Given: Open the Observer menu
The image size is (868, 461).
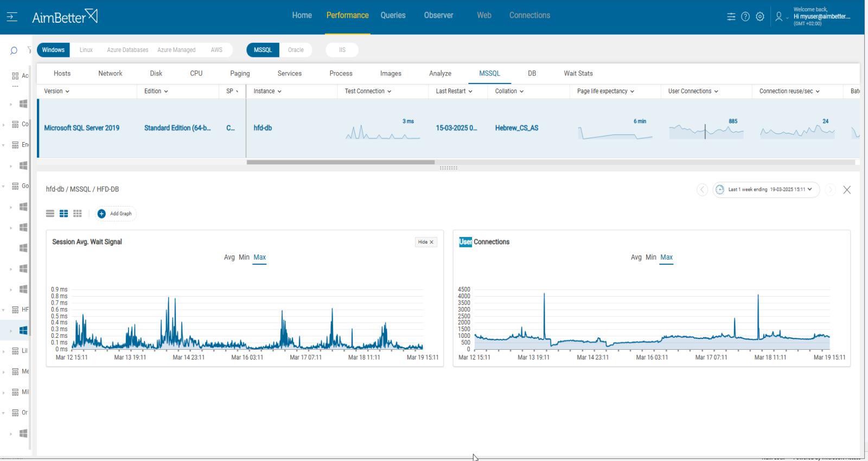Looking at the screenshot, I should pos(438,15).
